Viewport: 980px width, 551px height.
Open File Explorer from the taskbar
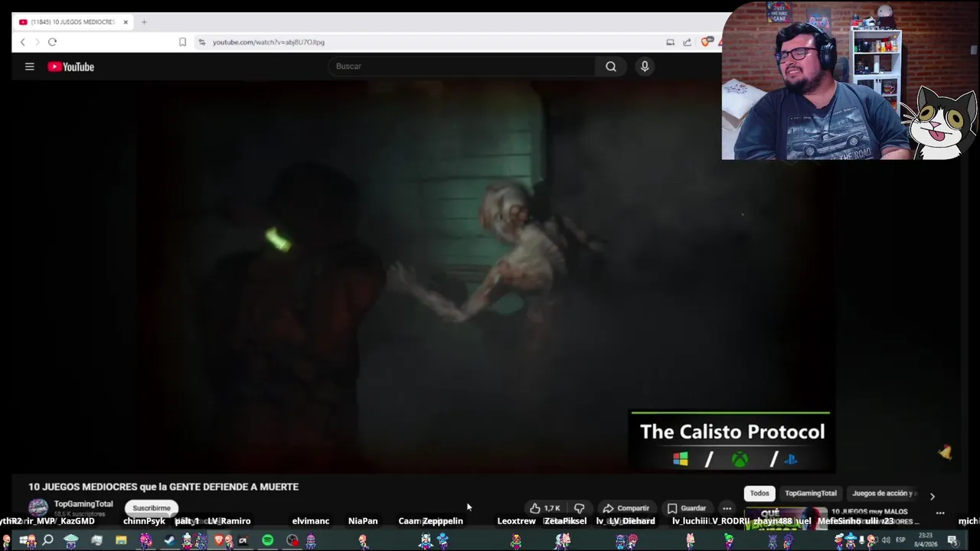point(121,541)
